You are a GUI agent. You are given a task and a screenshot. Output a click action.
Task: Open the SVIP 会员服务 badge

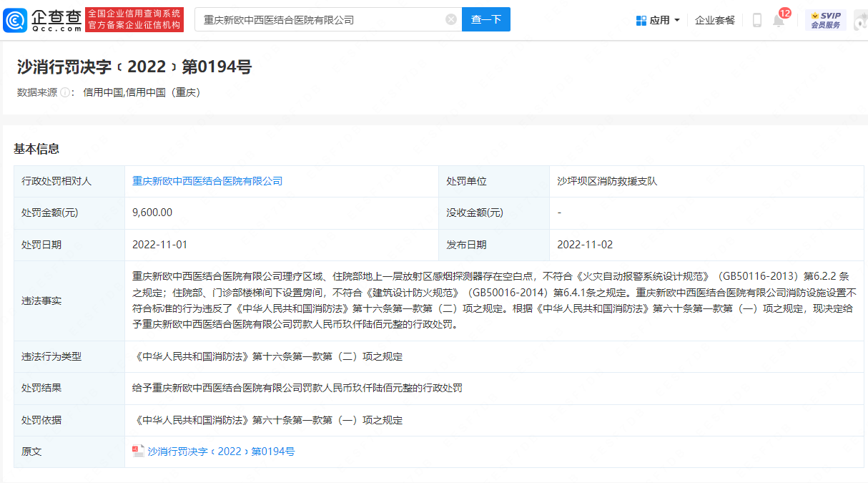[x=826, y=20]
